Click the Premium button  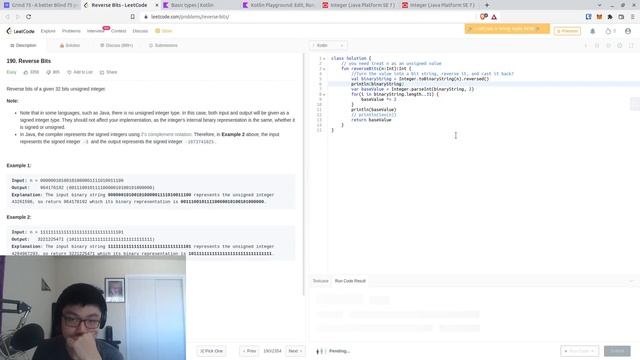coord(567,31)
